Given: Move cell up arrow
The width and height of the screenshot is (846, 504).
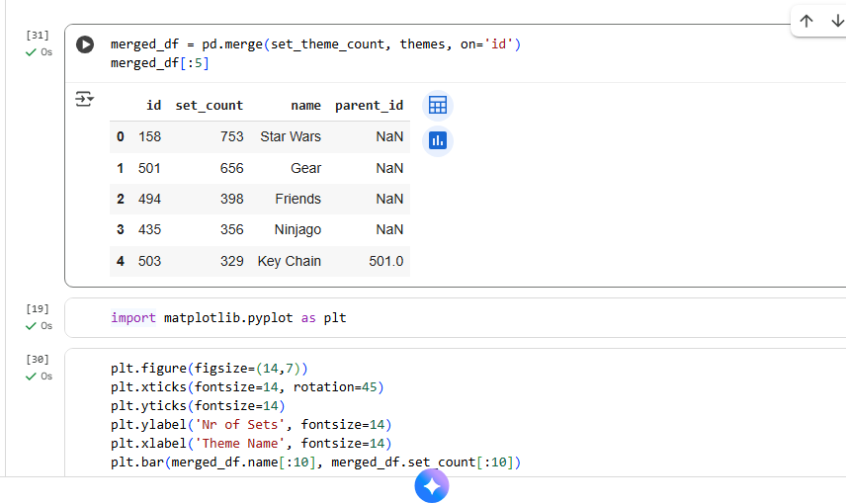Looking at the screenshot, I should pyautogui.click(x=806, y=21).
